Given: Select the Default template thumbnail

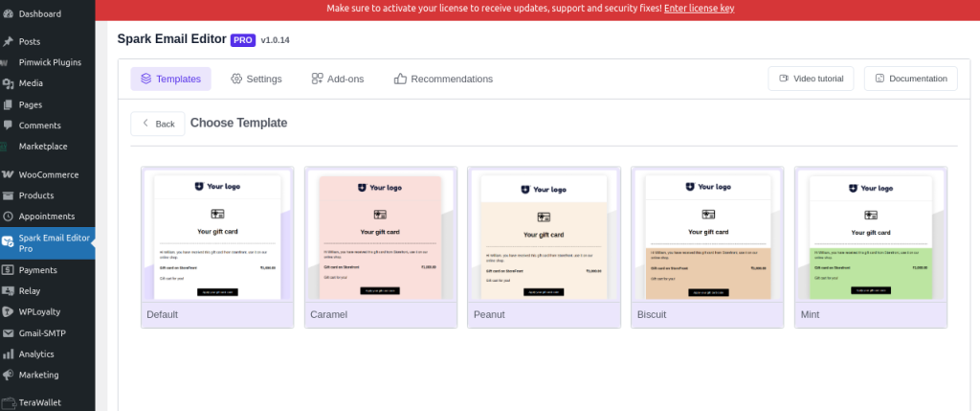Looking at the screenshot, I should (217, 234).
